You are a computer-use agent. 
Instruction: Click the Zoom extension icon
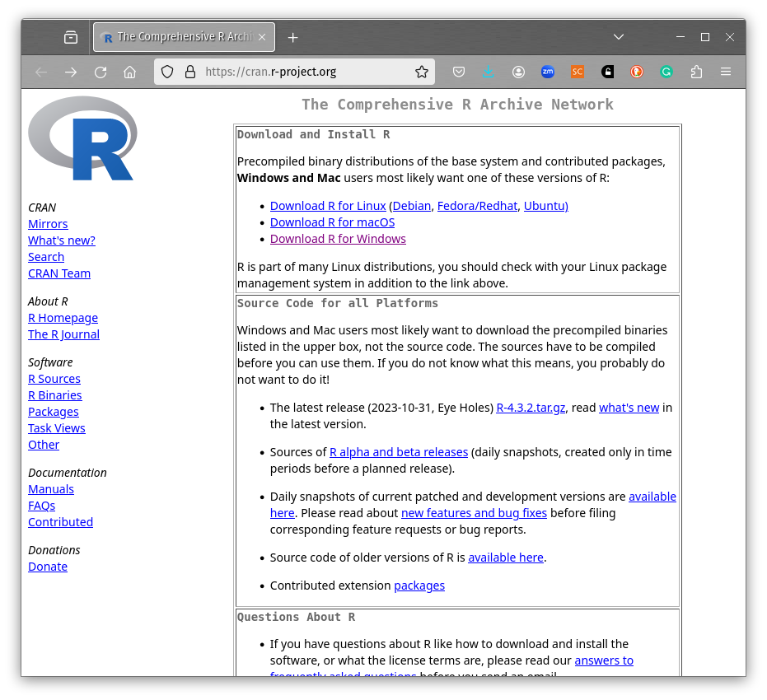tap(548, 72)
